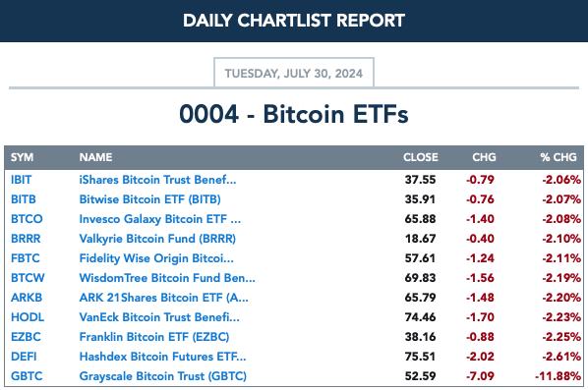This screenshot has width=588, height=390.
Task: Click iShares Bitcoin Trust name link
Action: point(157,180)
